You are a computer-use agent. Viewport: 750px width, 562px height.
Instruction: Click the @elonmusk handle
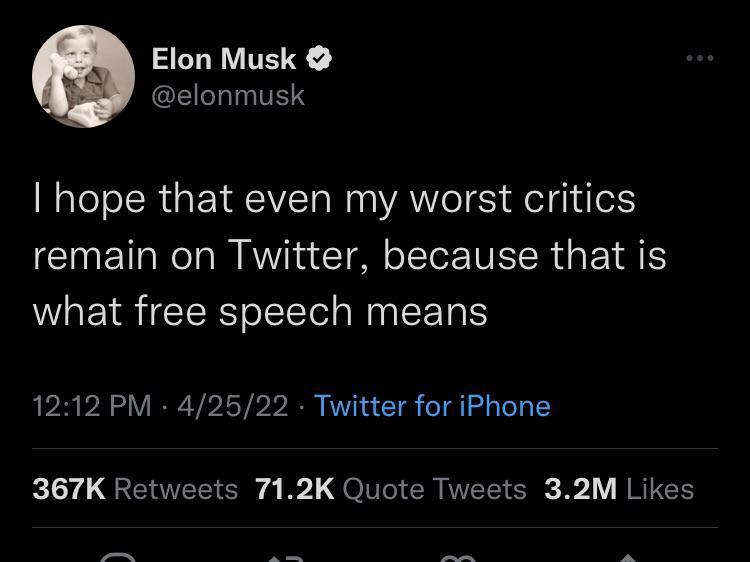(228, 95)
